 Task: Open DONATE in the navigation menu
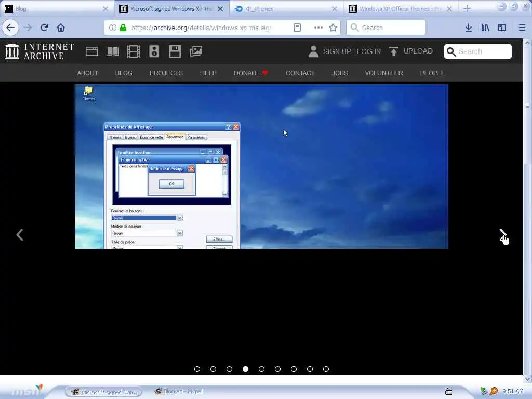pyautogui.click(x=250, y=73)
